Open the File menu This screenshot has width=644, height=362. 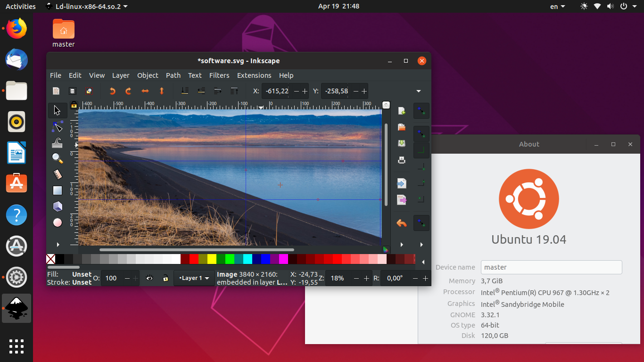tap(56, 75)
